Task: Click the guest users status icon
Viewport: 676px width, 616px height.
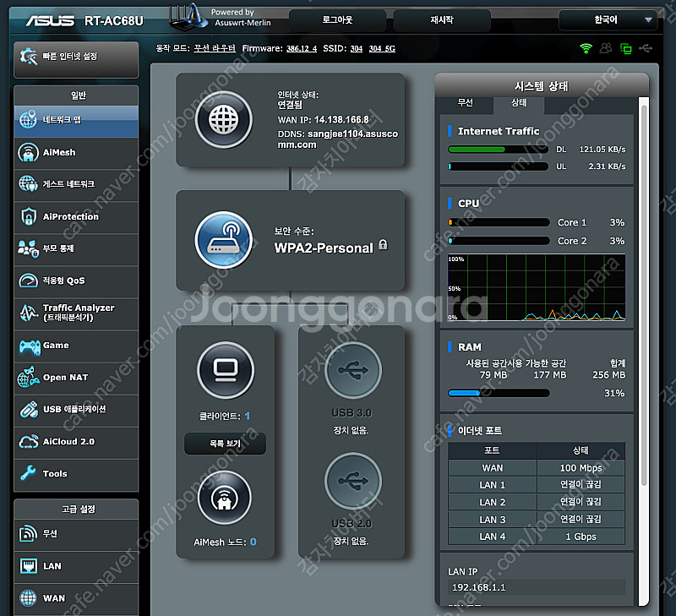Action: pyautogui.click(x=606, y=48)
